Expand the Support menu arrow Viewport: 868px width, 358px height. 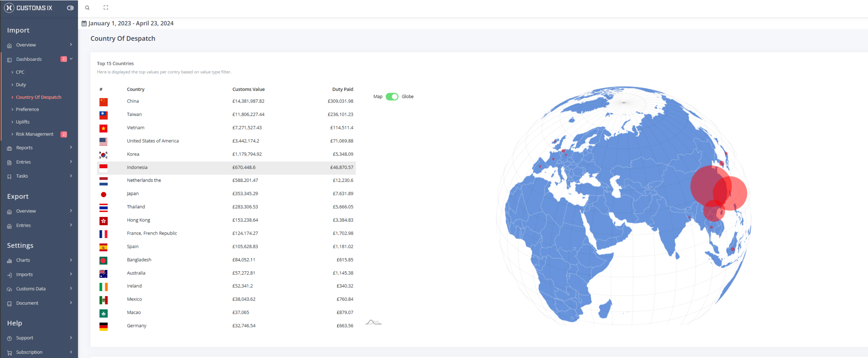71,338
